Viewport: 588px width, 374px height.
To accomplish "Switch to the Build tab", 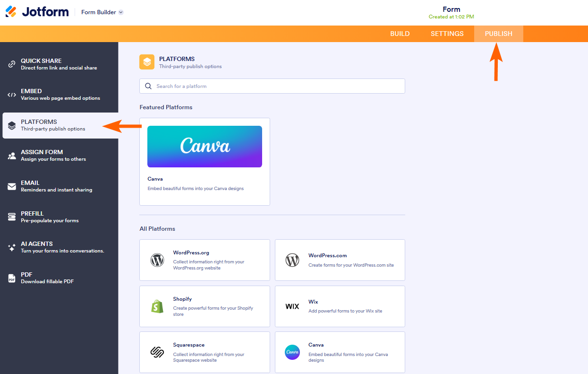I will [400, 34].
